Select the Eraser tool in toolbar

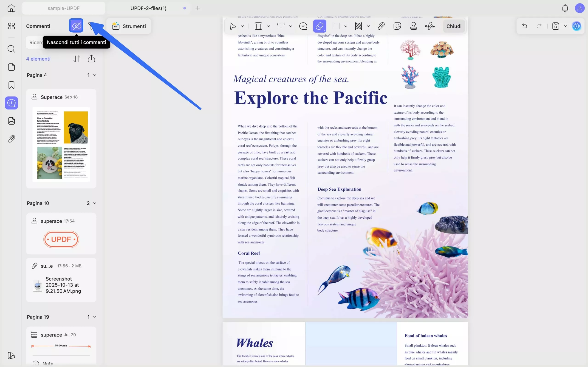[x=319, y=26]
